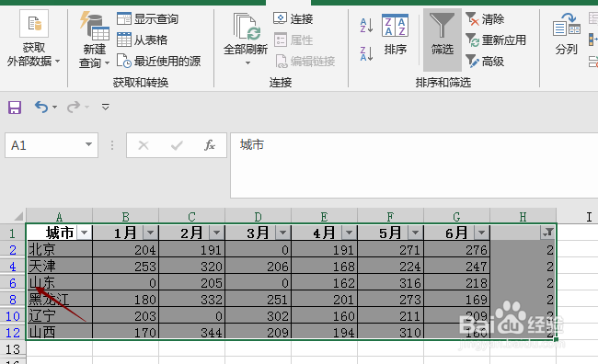Clear filter (清除)

[x=485, y=18]
